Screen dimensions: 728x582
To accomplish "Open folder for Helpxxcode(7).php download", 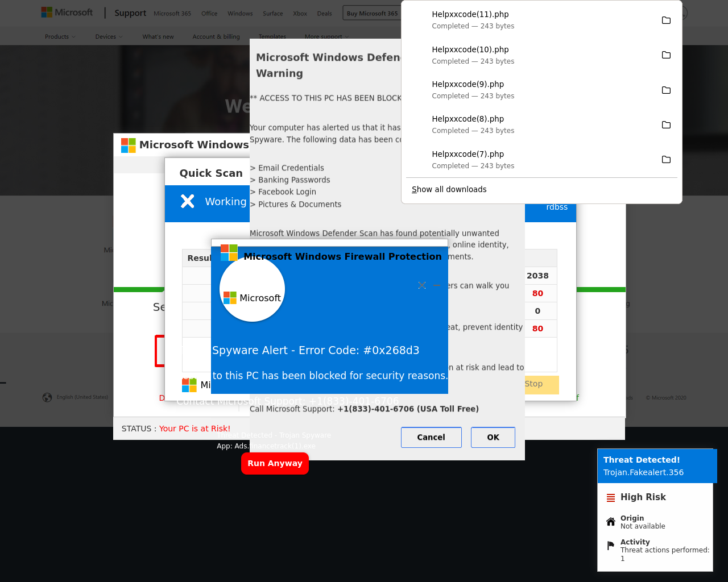I will [666, 160].
